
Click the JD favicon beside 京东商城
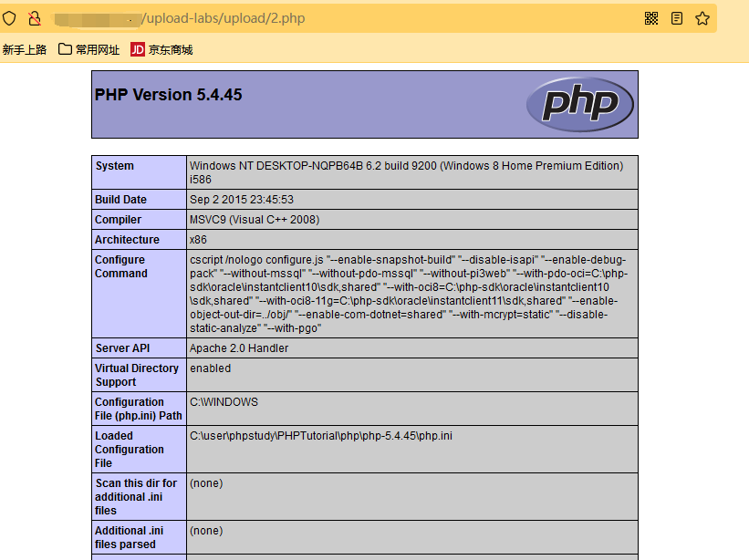(137, 50)
